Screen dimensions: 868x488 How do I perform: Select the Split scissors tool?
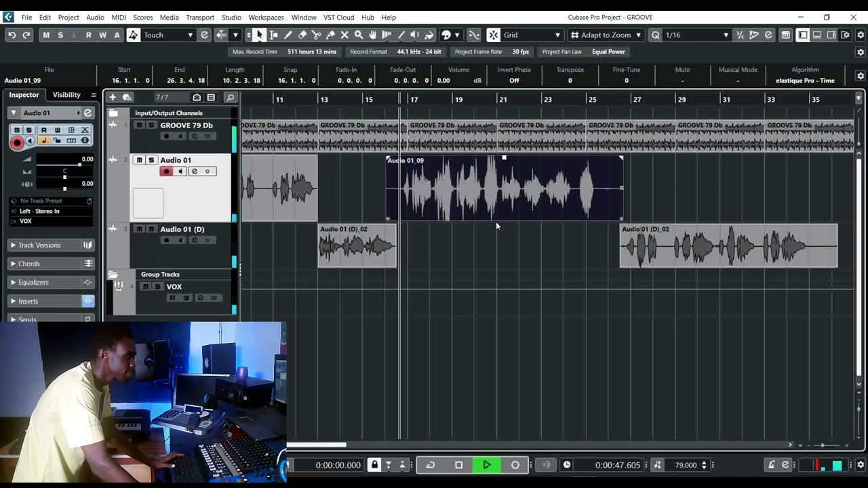[317, 35]
